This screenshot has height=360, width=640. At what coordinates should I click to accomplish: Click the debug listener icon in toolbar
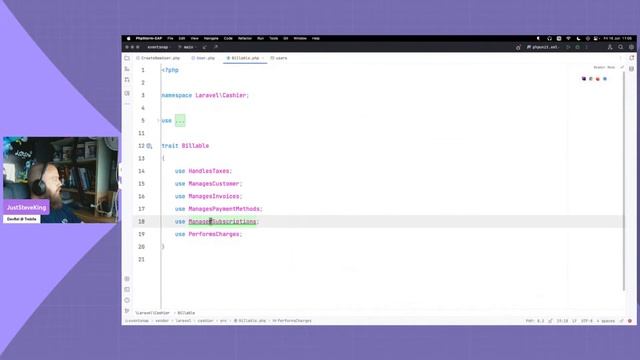pos(518,47)
